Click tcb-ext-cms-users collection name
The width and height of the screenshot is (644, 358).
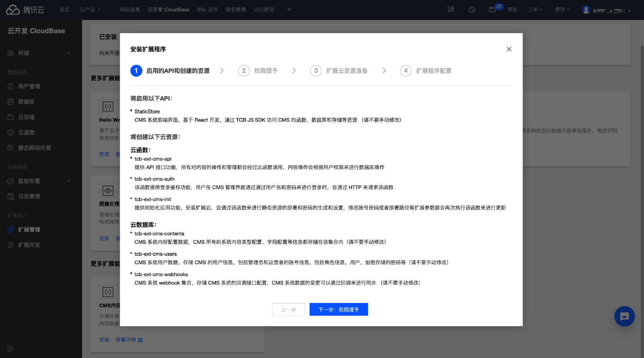pos(156,254)
